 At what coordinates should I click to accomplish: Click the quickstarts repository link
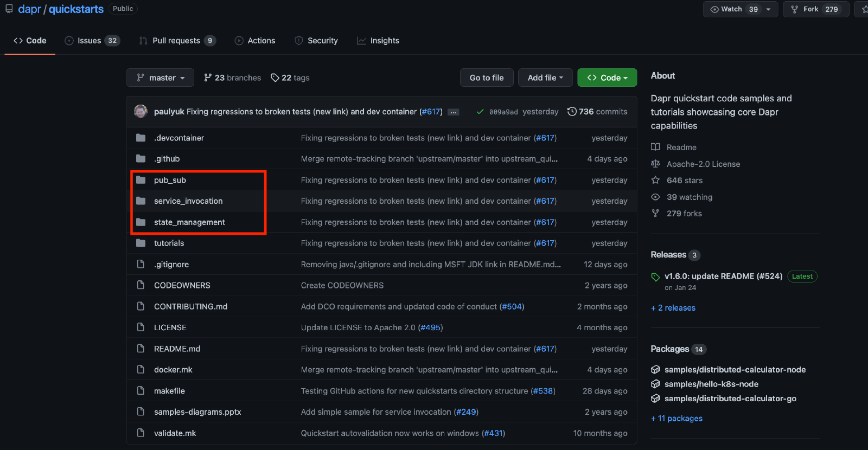tap(76, 9)
